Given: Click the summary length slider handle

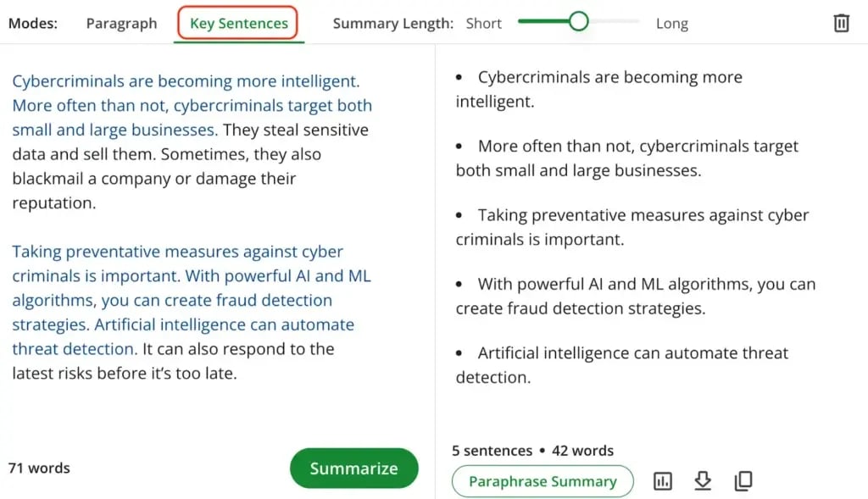Looking at the screenshot, I should click(579, 22).
